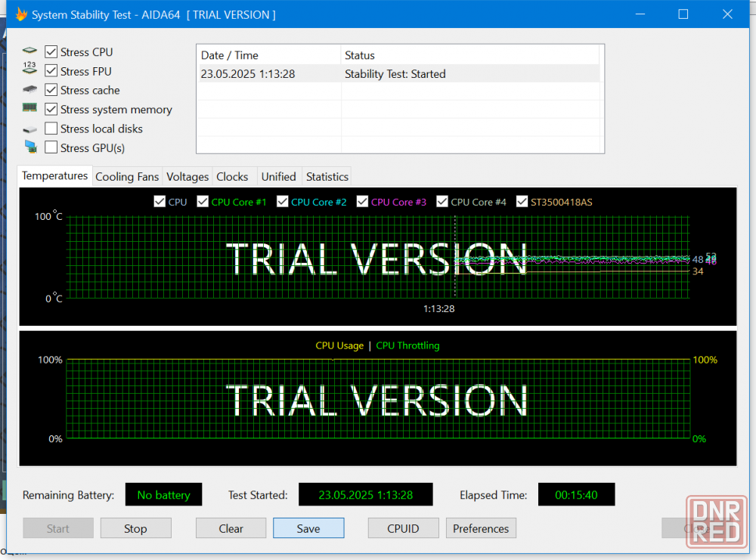
Task: Click the monitor icon beside Stress GPU(s)
Action: point(29,147)
